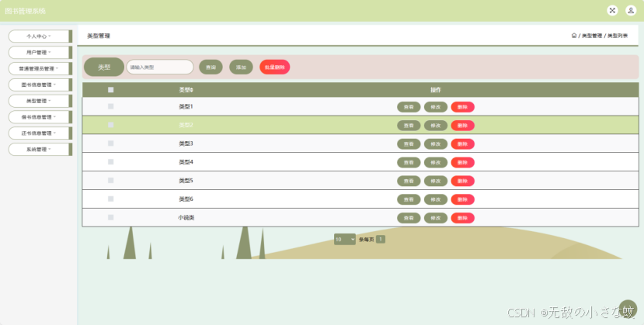Click the 类型4 table cell

186,162
